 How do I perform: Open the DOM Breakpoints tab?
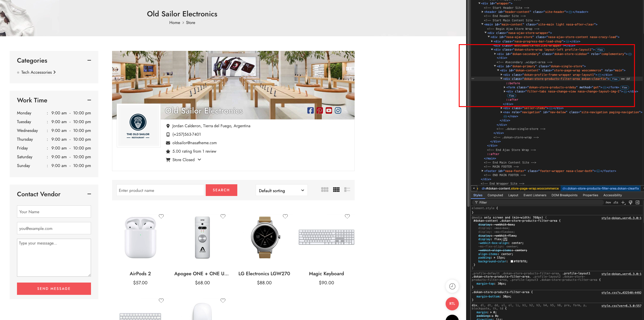564,195
